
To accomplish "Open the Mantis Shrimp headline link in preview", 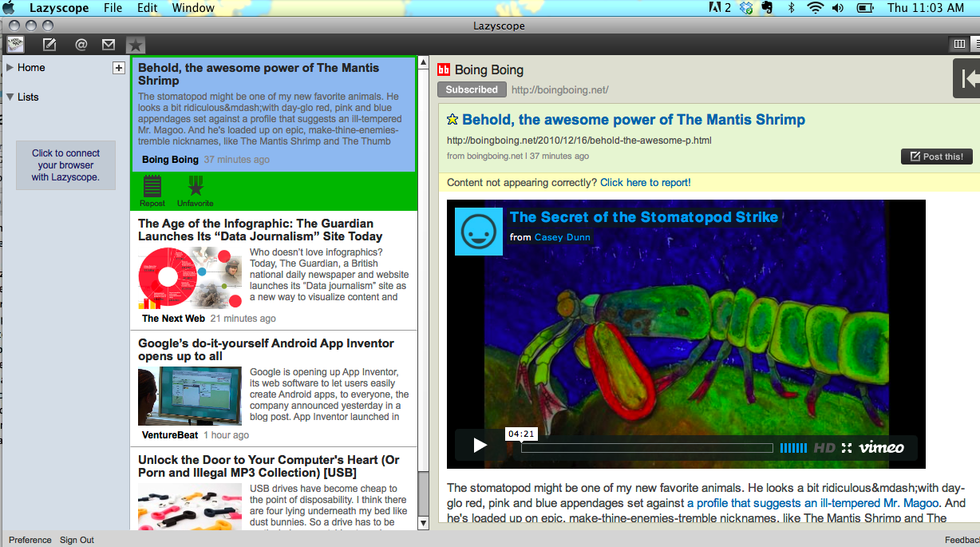I will tap(634, 120).
